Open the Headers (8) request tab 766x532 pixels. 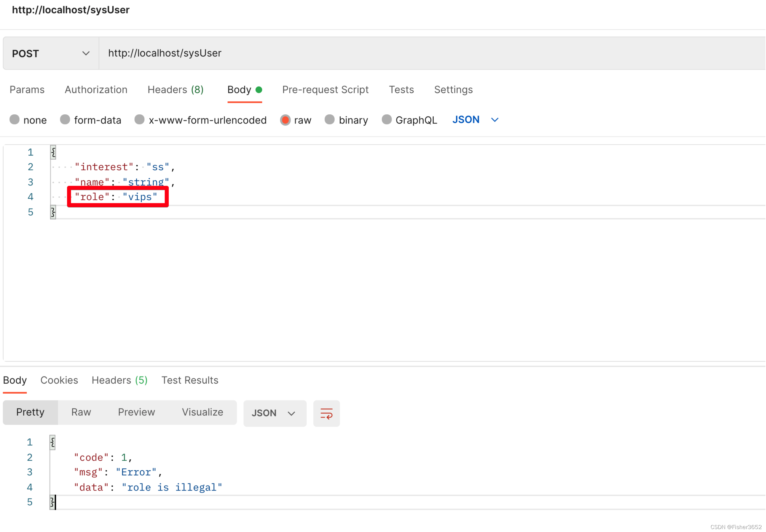pos(175,90)
